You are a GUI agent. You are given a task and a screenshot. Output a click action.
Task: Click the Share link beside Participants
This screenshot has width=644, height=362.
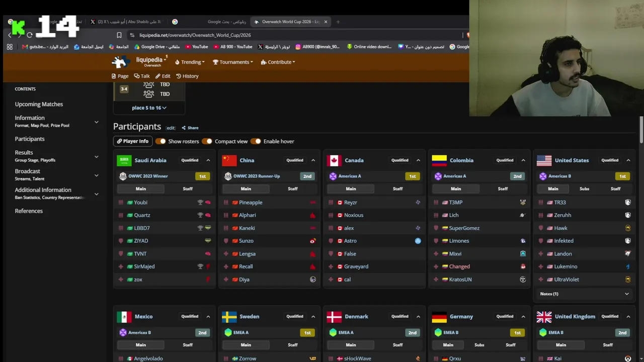click(x=190, y=128)
